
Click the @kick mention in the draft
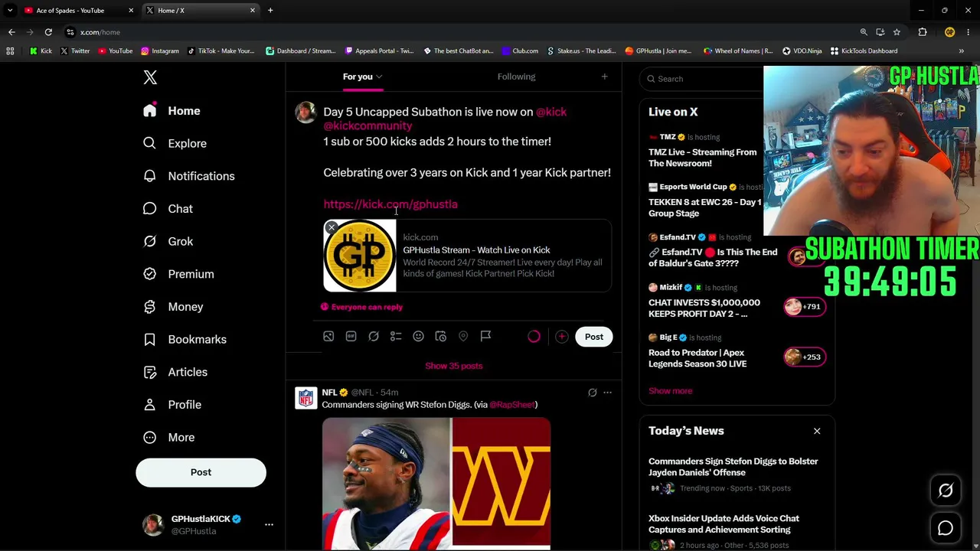(551, 112)
